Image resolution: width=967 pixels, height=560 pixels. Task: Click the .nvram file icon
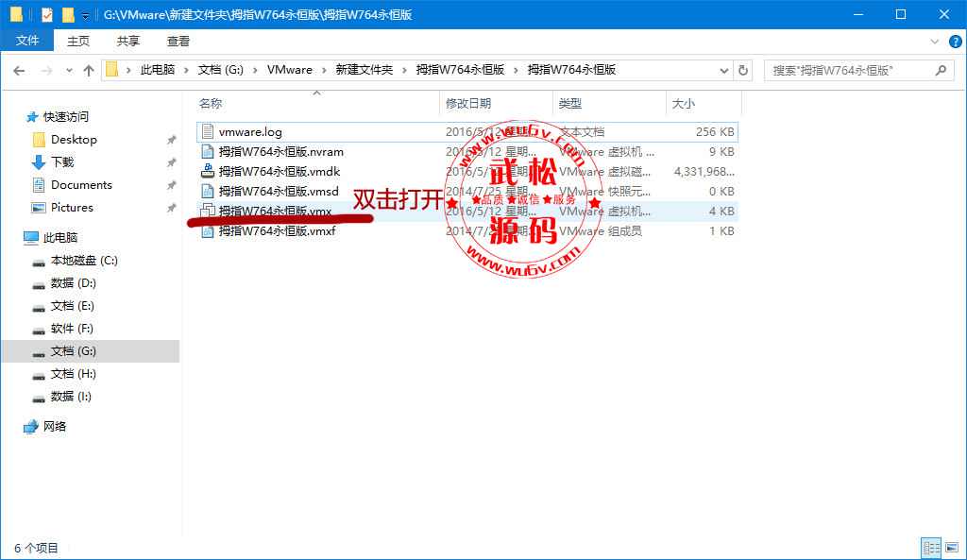click(x=208, y=152)
